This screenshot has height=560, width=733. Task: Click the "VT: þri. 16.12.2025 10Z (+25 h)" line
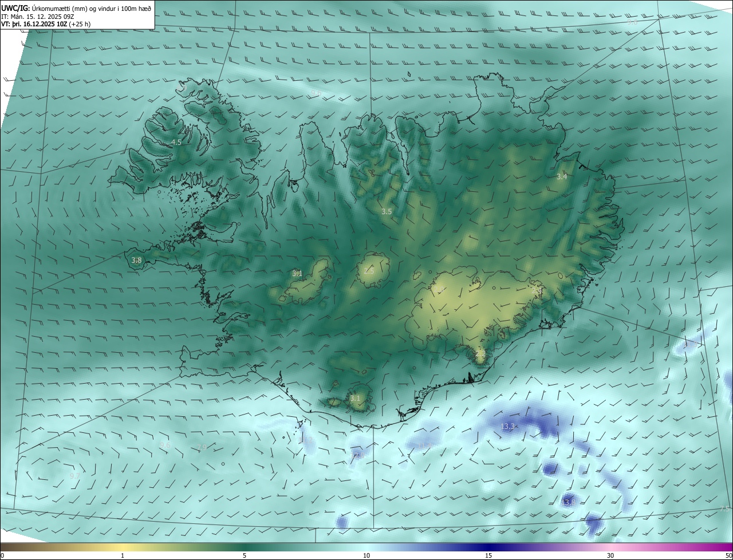tap(46, 24)
